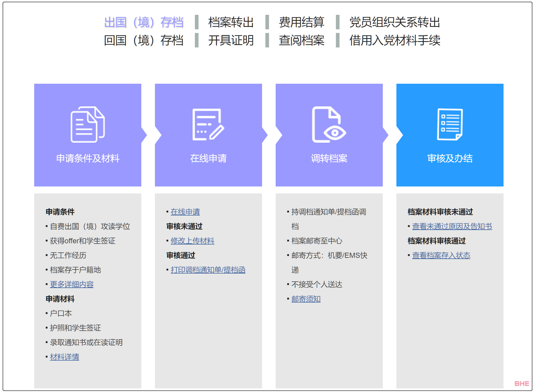The height and width of the screenshot is (392, 535).
Task: Open the 借用入党材料手续 tab
Action: click(x=395, y=40)
